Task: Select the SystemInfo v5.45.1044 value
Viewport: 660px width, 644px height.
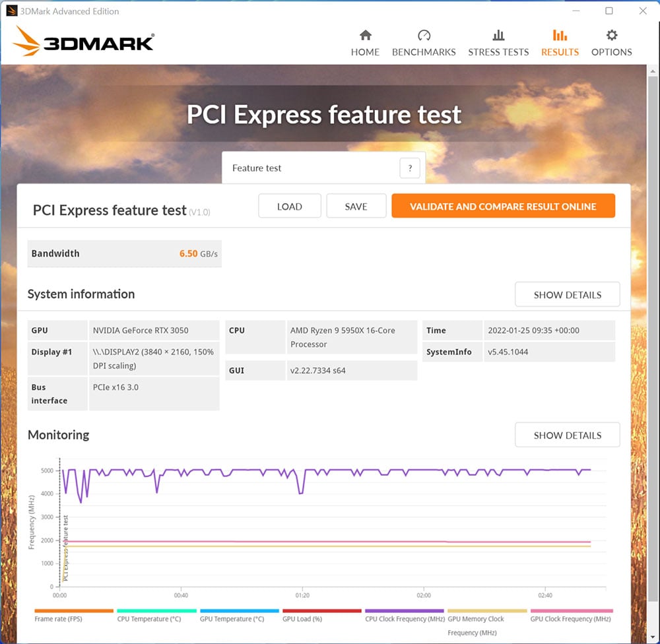Action: (x=508, y=352)
